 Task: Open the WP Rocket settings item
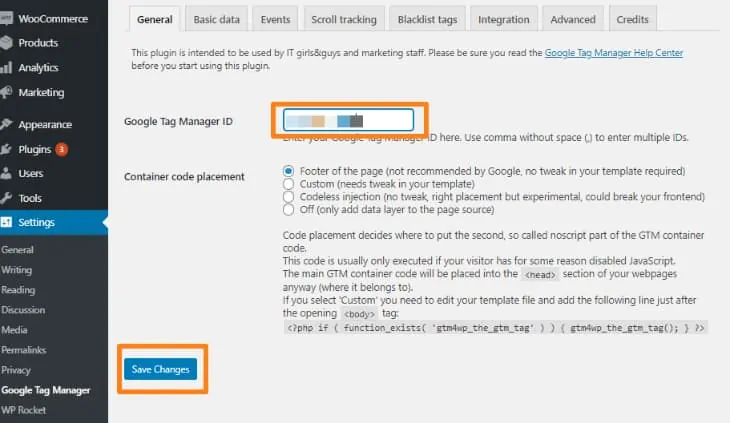click(x=24, y=410)
